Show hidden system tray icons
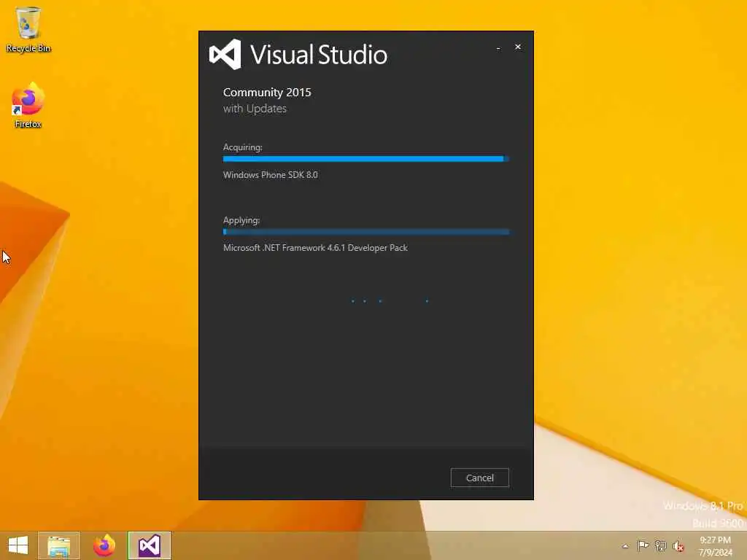Screen dimensions: 747x560 tap(625, 546)
